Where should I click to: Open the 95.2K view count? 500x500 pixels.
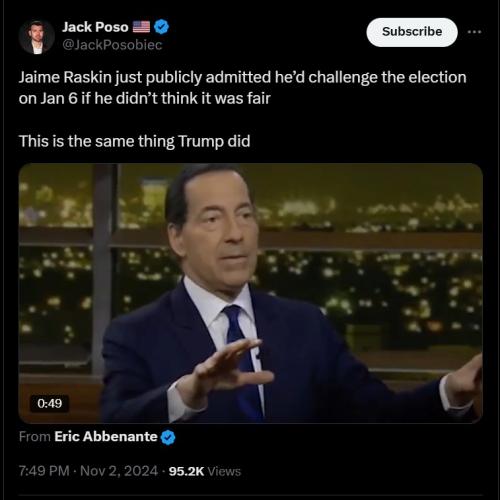click(186, 471)
